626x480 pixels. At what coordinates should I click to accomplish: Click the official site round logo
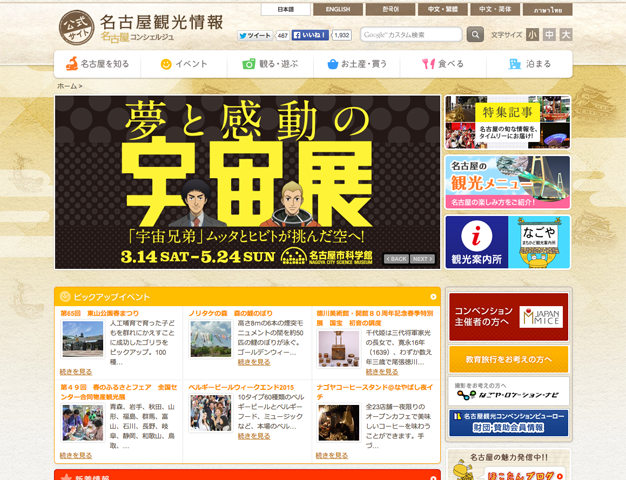[76, 28]
